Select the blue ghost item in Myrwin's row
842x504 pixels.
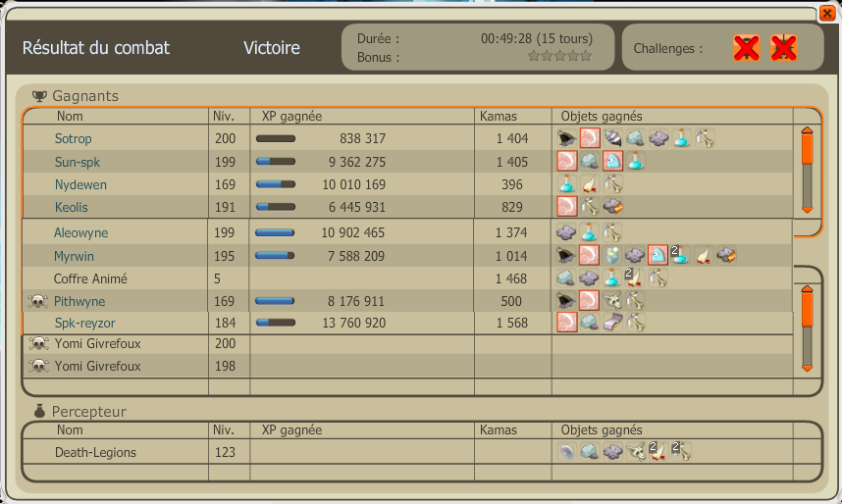pyautogui.click(x=658, y=256)
